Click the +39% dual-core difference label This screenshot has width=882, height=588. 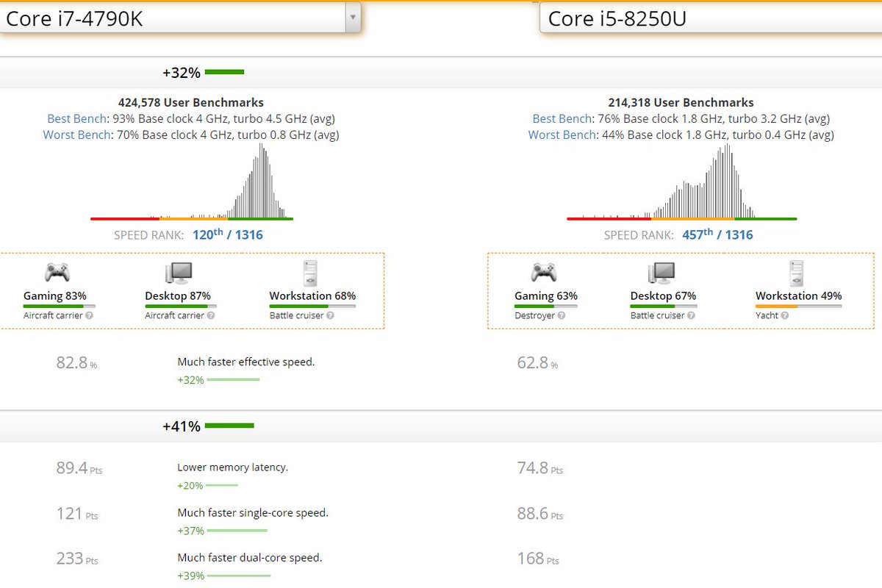coord(190,576)
